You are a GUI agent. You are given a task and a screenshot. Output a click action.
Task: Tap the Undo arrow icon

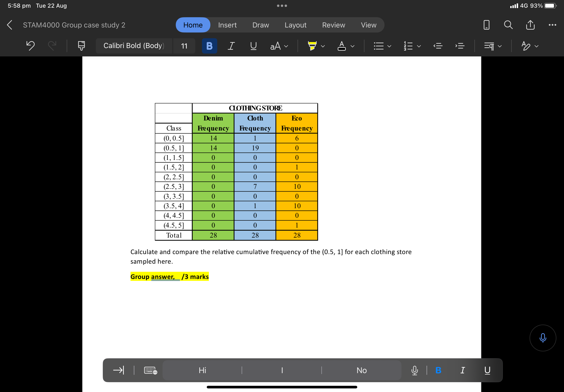point(30,46)
